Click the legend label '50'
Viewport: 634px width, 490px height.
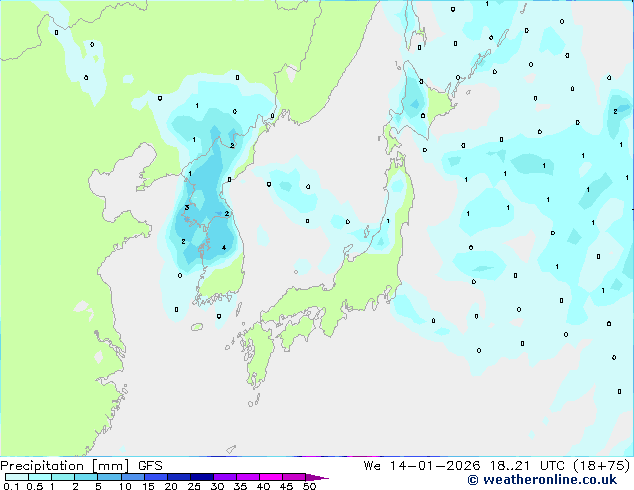click(x=309, y=486)
